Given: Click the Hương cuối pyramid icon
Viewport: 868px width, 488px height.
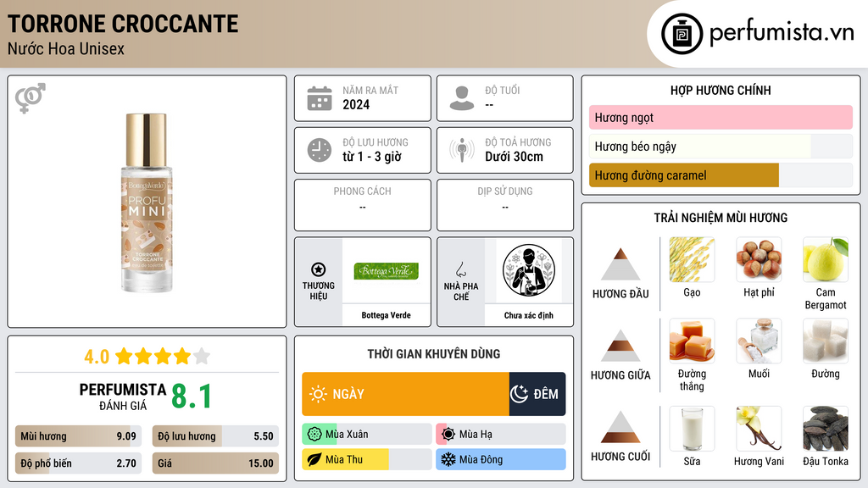Looking at the screenshot, I should coord(620,427).
